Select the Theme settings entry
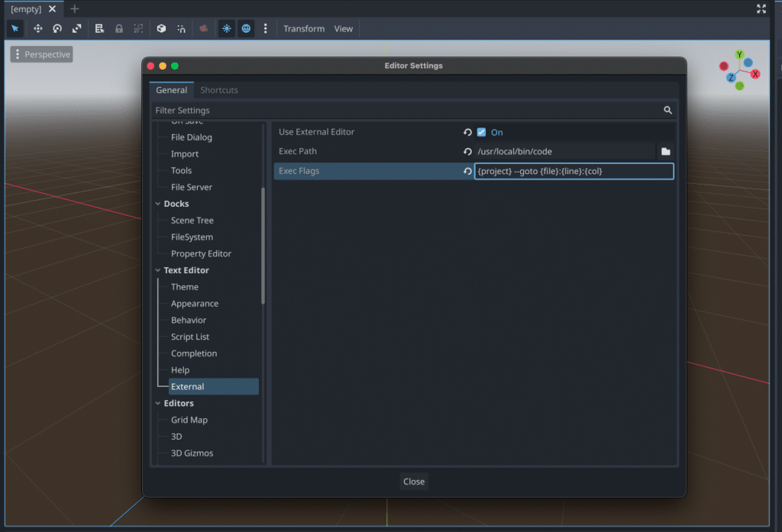The image size is (782, 532). pyautogui.click(x=185, y=286)
